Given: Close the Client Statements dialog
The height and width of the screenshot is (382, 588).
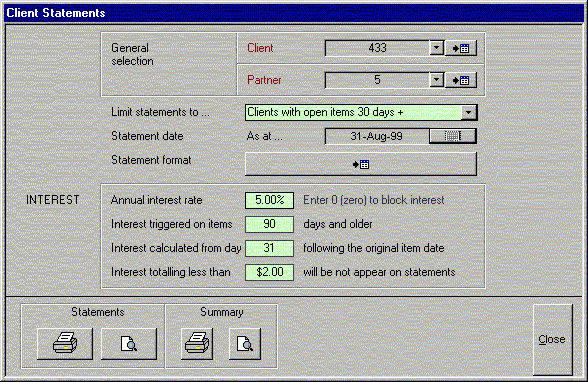Looking at the screenshot, I should (552, 339).
